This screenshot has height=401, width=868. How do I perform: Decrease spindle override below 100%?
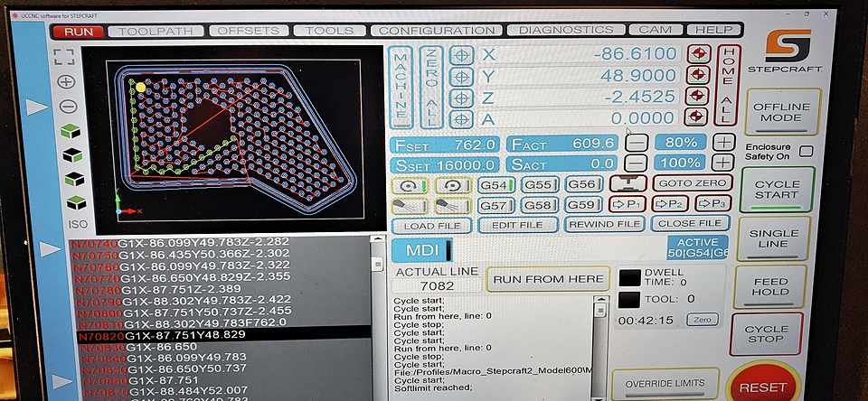coord(637,163)
